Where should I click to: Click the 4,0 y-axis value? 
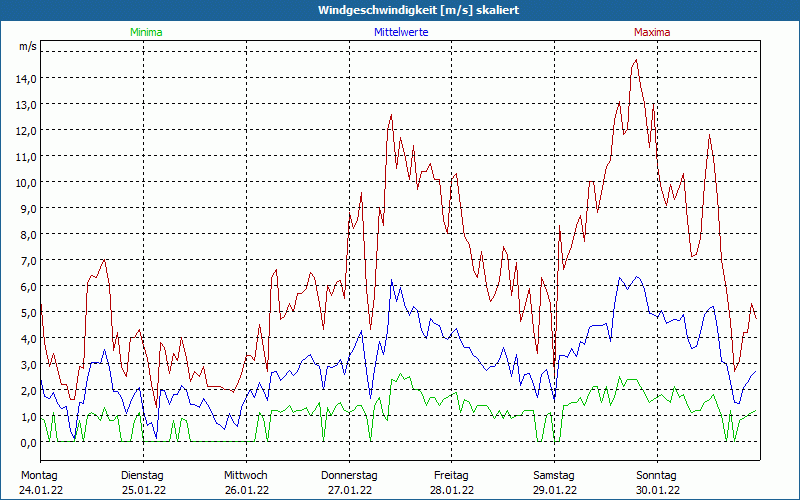tap(28, 339)
